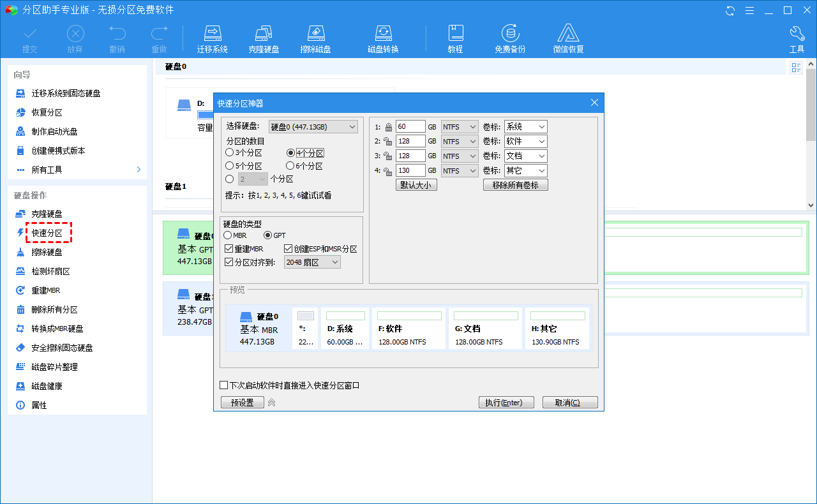Select the custom partition count radio button
817x504 pixels.
click(229, 179)
